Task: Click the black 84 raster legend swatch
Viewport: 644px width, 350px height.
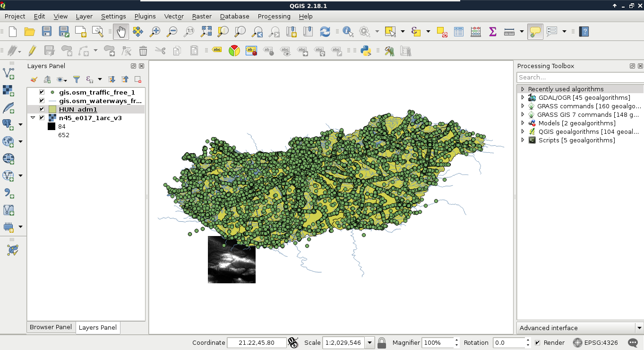Action: point(52,126)
